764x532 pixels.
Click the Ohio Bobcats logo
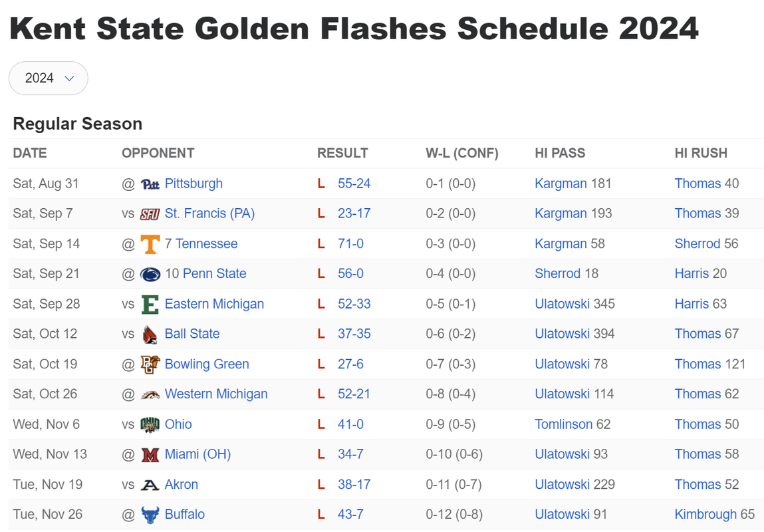(x=150, y=424)
